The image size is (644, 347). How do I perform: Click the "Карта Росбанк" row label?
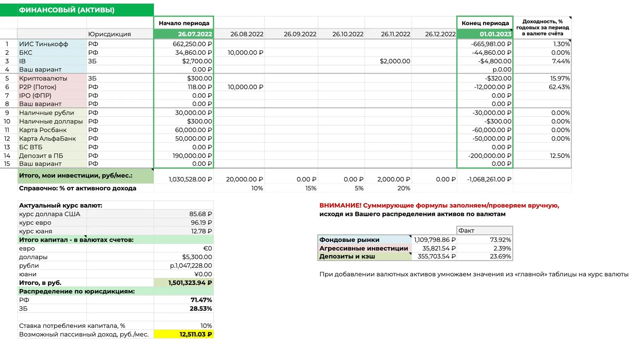52,130
